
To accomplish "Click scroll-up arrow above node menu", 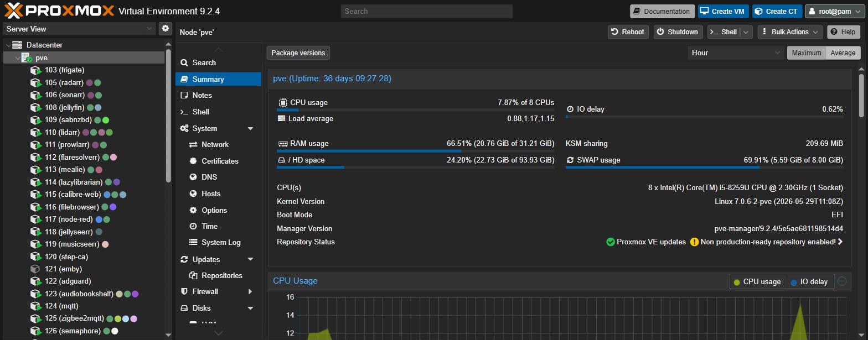I will (x=218, y=50).
